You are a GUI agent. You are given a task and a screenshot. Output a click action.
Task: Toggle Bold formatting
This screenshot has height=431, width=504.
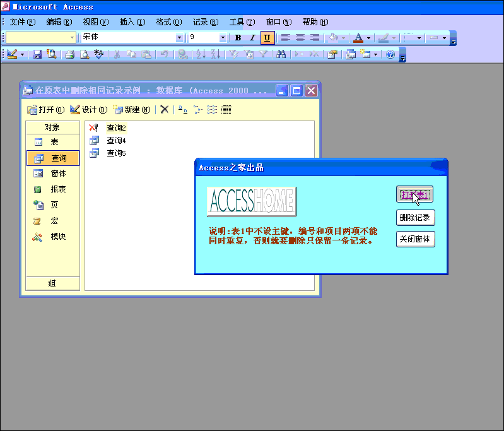click(238, 38)
